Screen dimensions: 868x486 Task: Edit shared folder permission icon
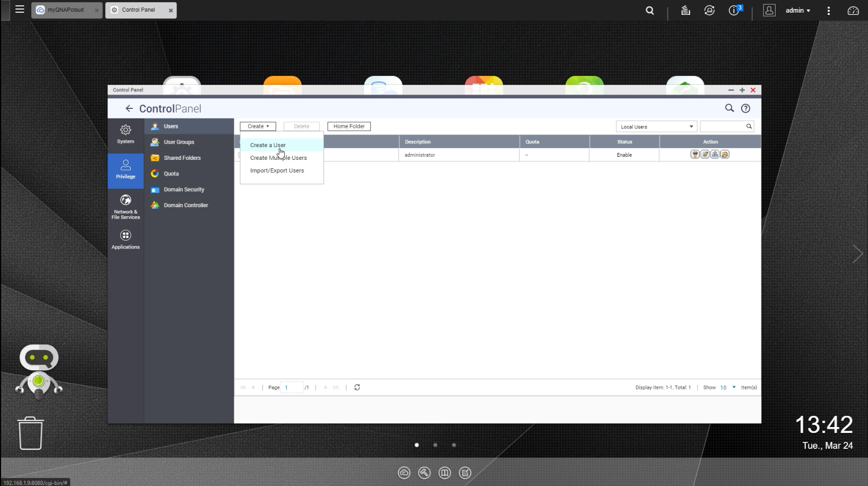(x=725, y=155)
